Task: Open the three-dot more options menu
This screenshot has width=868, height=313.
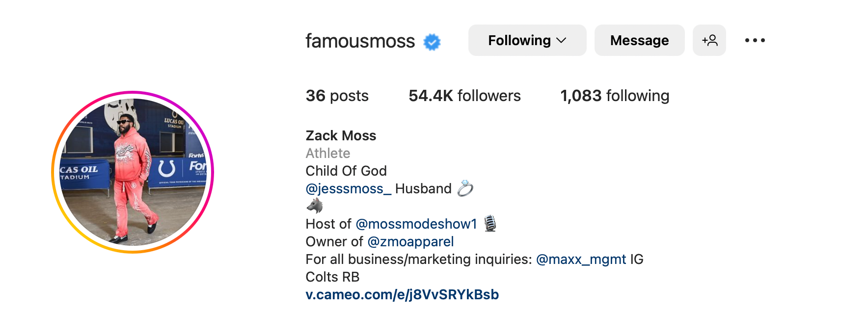Action: pos(755,40)
